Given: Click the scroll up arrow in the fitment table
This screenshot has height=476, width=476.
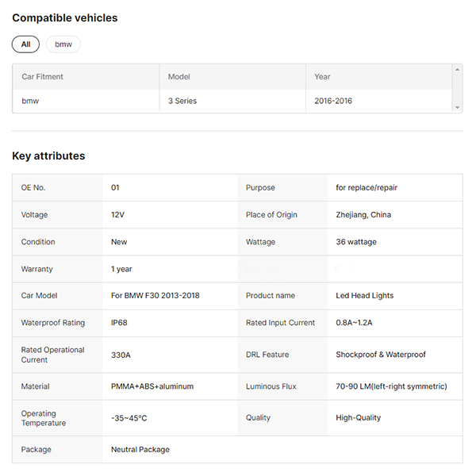Looking at the screenshot, I should (457, 70).
